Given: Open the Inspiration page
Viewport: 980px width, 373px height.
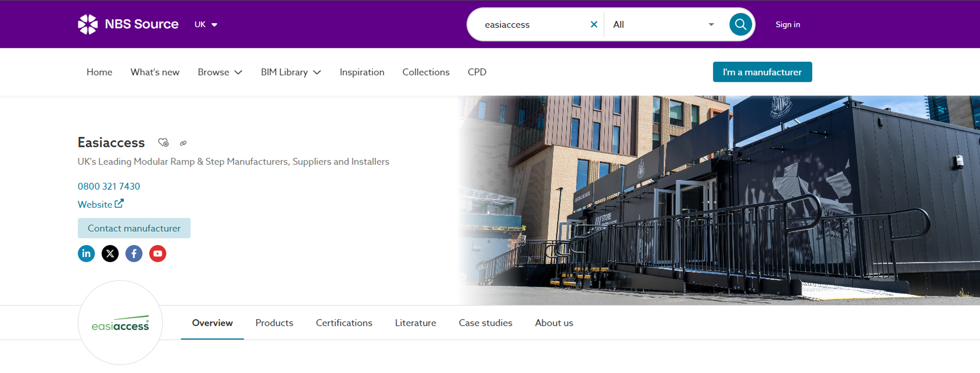Looking at the screenshot, I should (x=362, y=72).
